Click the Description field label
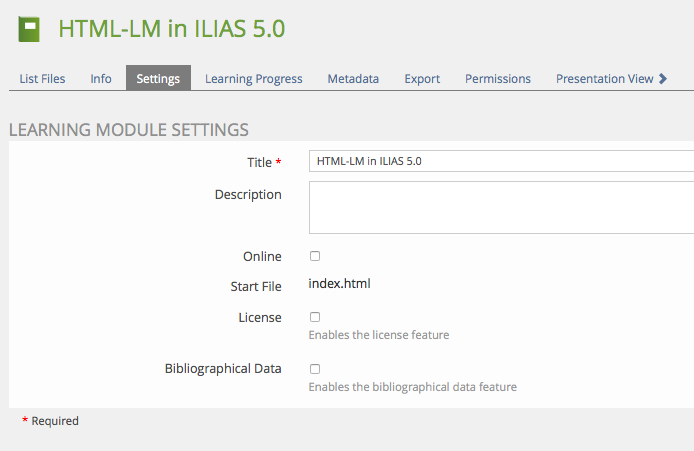This screenshot has width=694, height=451. point(248,194)
